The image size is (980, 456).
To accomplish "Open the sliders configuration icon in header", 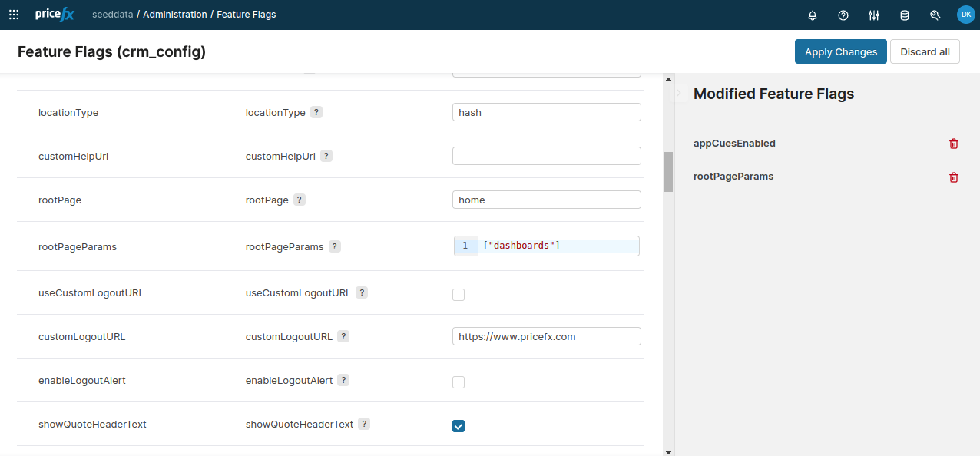I will [x=874, y=15].
